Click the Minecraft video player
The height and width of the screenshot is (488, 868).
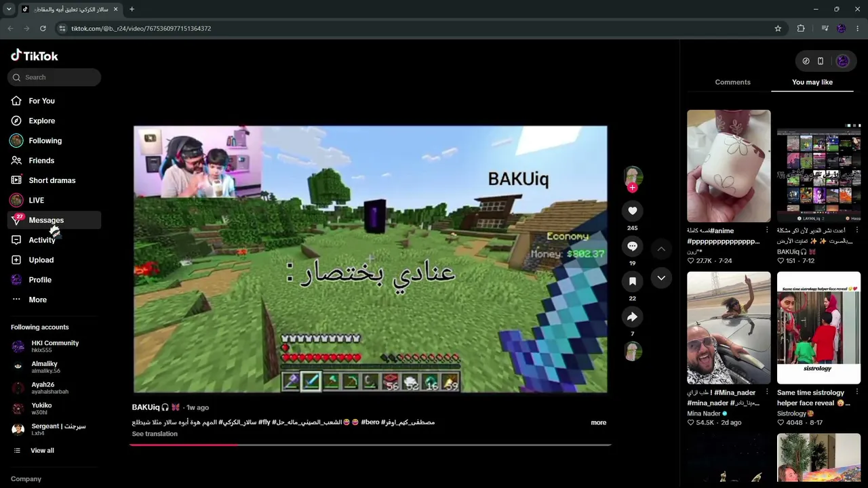[370, 259]
